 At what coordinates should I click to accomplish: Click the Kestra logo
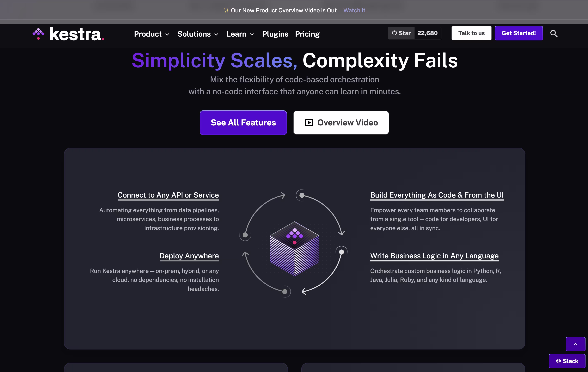pyautogui.click(x=68, y=34)
